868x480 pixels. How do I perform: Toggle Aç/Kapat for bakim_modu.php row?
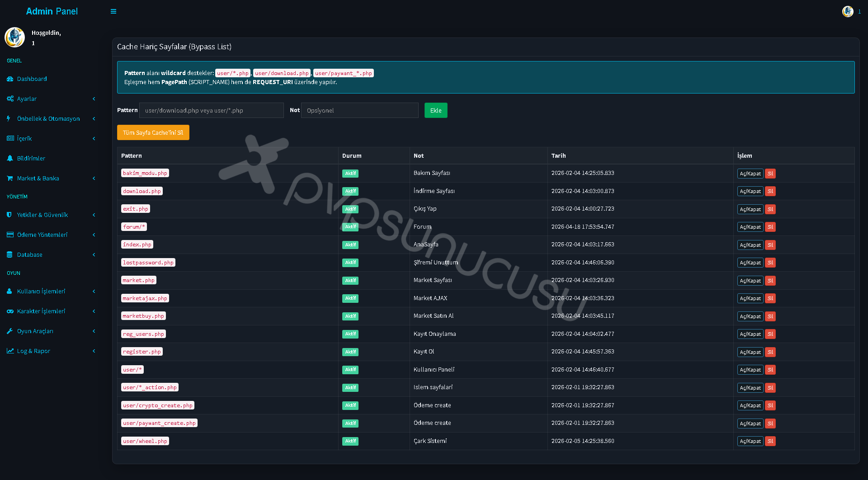[x=750, y=174]
